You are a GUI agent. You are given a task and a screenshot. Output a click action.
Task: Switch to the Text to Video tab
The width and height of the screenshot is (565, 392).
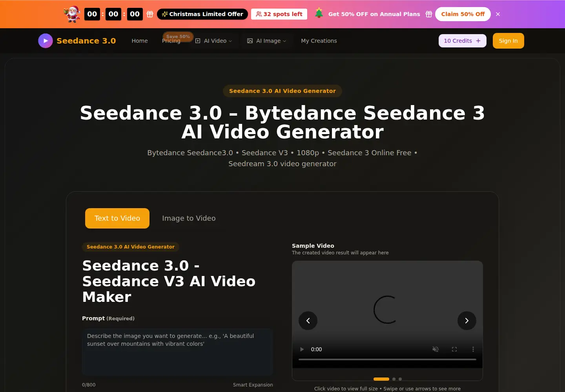point(117,218)
